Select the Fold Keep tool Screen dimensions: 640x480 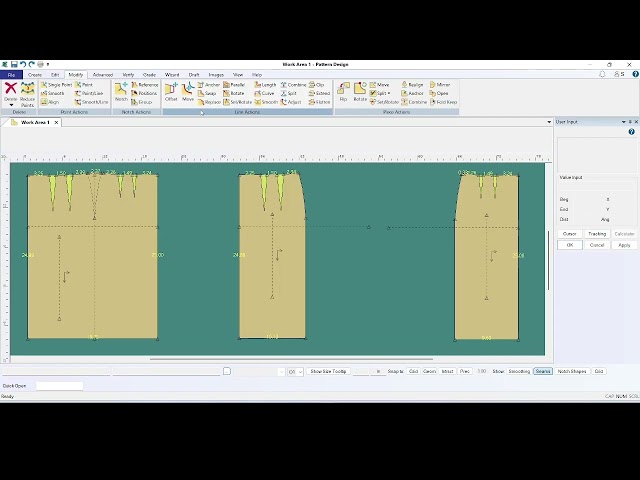(x=443, y=102)
